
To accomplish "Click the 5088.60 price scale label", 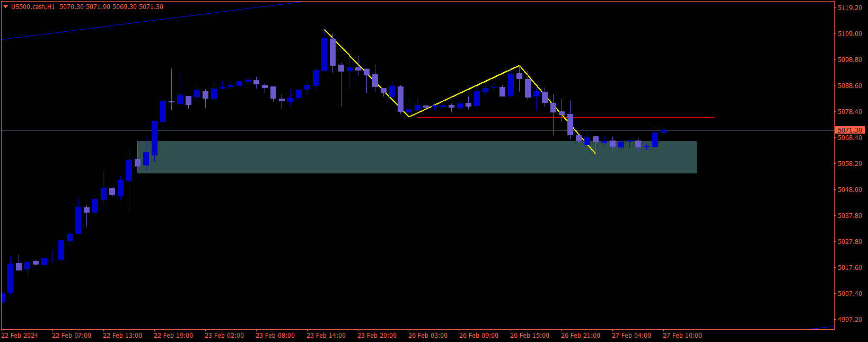I will [x=849, y=86].
